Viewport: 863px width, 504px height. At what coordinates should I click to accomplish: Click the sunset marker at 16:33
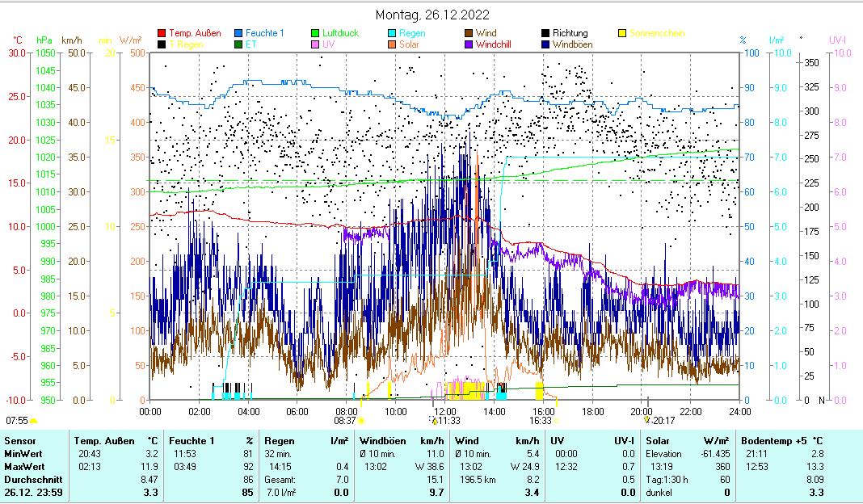point(557,421)
